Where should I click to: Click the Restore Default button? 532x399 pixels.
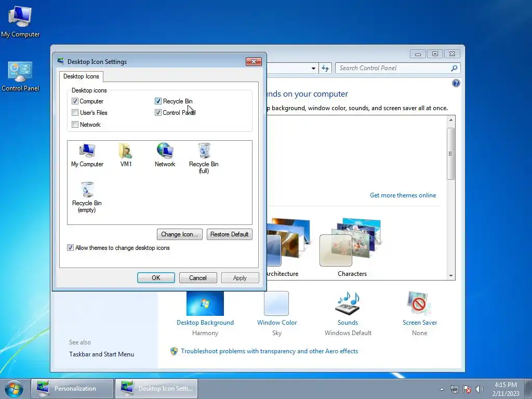pos(229,234)
